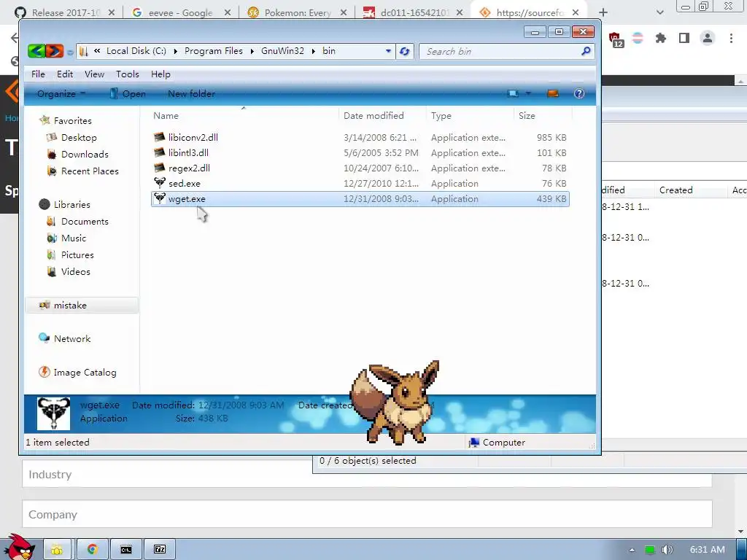Open the address bar history dropdown arrow
747x560 pixels.
point(388,51)
